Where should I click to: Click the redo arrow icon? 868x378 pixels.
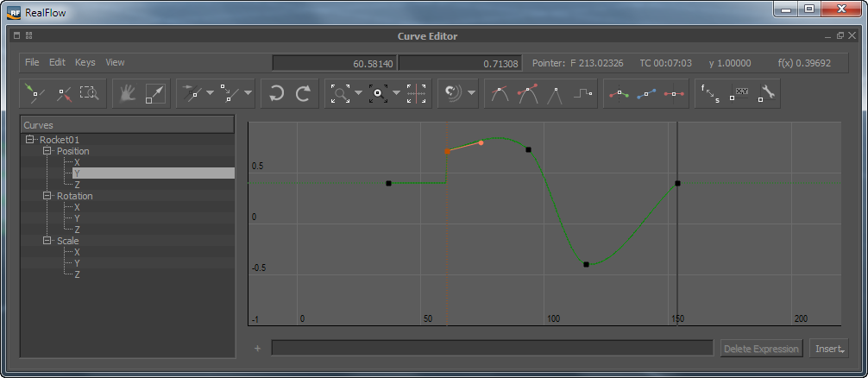[x=303, y=93]
